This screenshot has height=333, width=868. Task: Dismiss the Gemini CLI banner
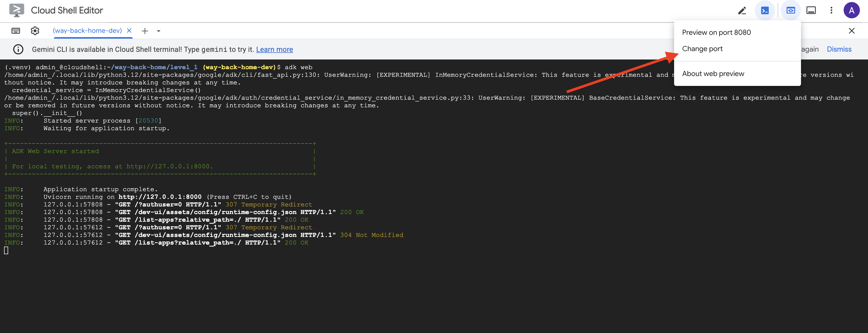pyautogui.click(x=839, y=49)
